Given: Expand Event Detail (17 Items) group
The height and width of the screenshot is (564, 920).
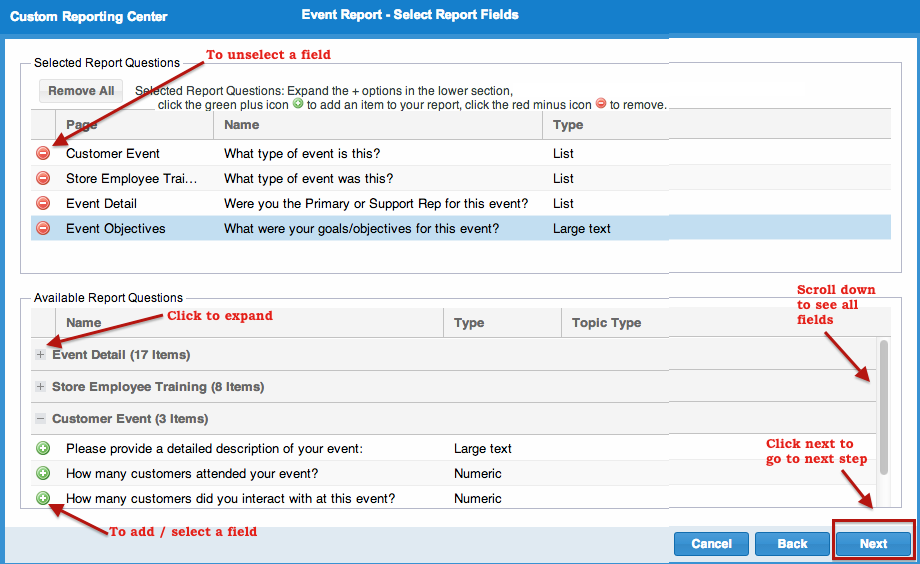Looking at the screenshot, I should click(40, 355).
